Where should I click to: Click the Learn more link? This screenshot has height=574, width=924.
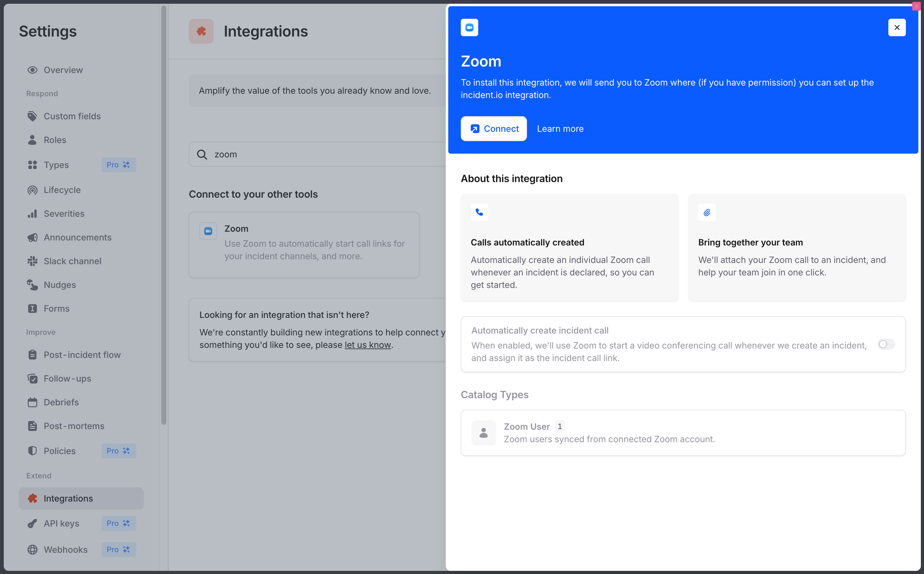(560, 129)
